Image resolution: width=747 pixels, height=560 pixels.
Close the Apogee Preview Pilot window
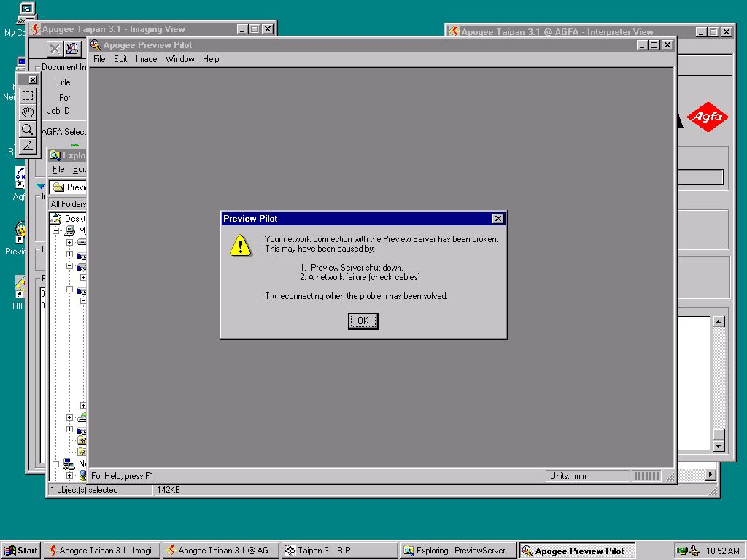pyautogui.click(x=667, y=44)
